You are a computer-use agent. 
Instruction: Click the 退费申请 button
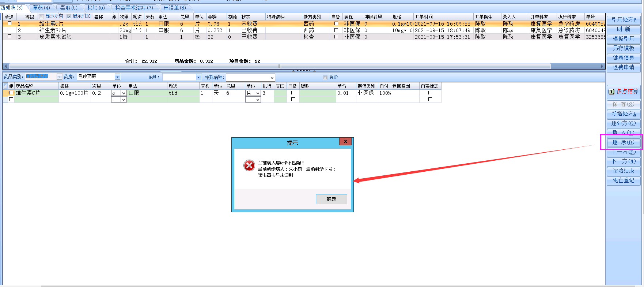click(624, 67)
